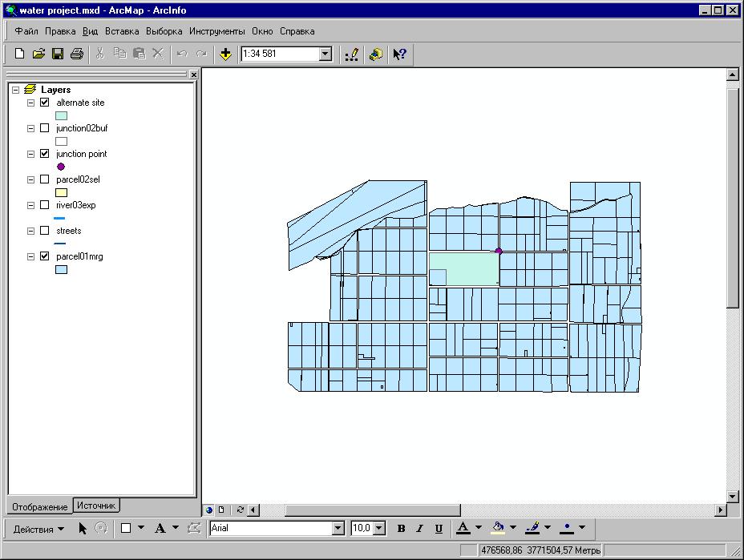Close the table of contents panel
The height and width of the screenshot is (560, 744).
193,75
